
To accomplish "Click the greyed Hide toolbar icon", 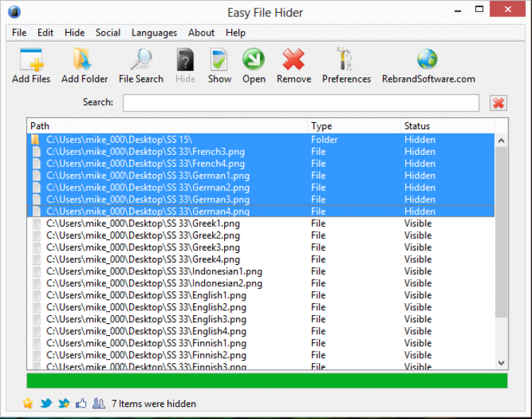I will (x=185, y=60).
